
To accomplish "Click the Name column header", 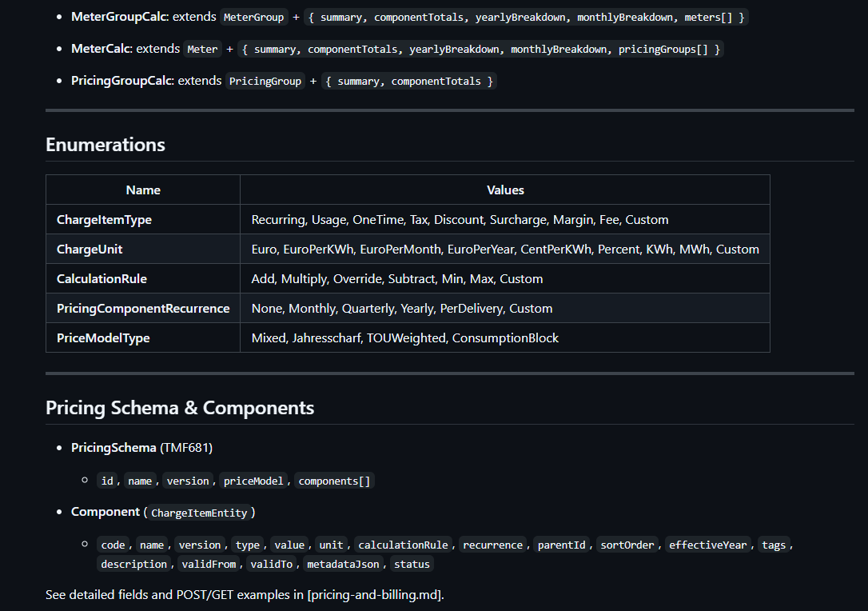I will point(143,190).
